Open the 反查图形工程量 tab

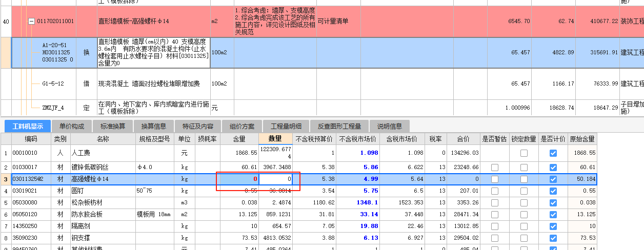(339, 127)
